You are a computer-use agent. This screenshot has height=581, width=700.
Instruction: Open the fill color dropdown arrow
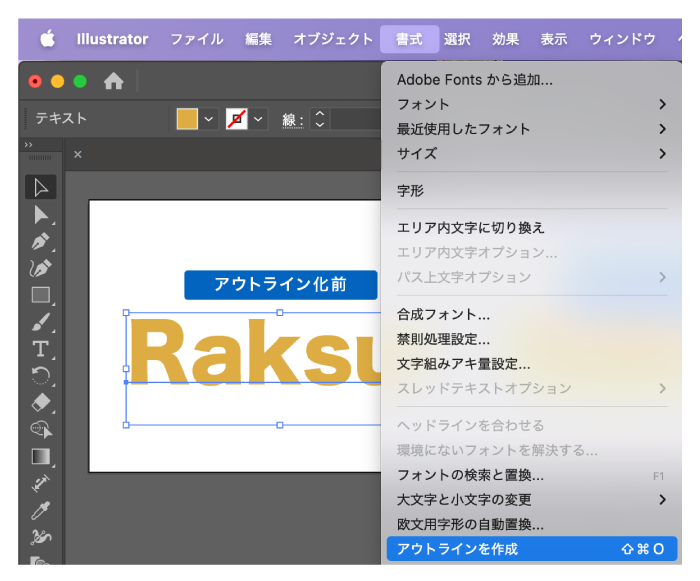point(208,119)
